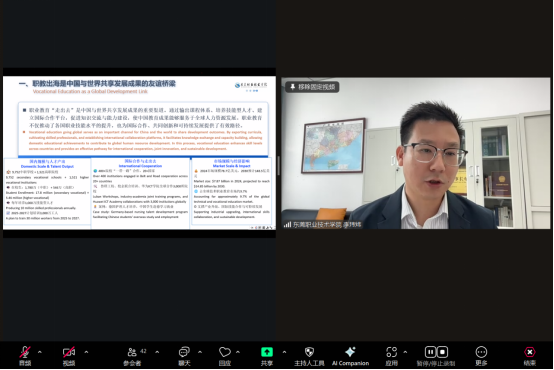Unmute the microphone audio icon
The height and width of the screenshot is (370, 554).
pyautogui.click(x=25, y=352)
